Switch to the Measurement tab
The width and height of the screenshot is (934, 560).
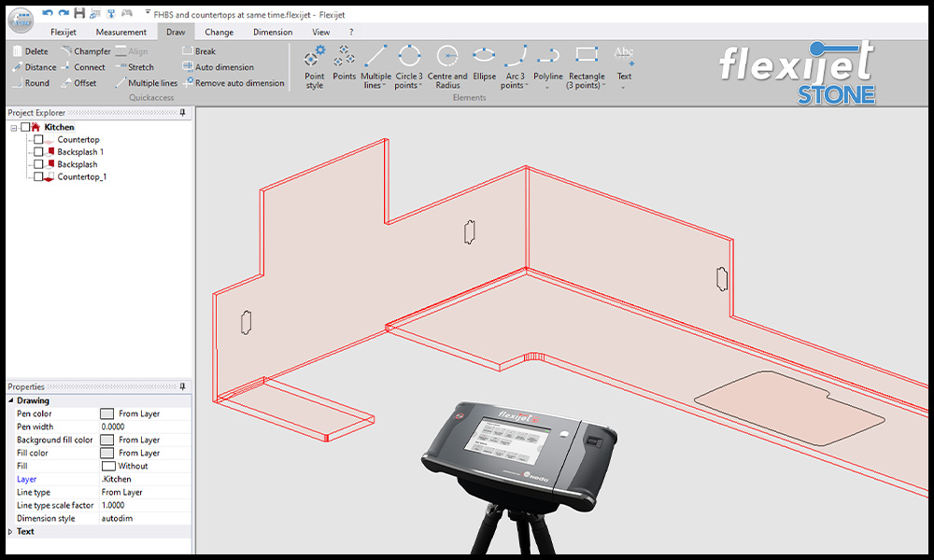point(121,32)
